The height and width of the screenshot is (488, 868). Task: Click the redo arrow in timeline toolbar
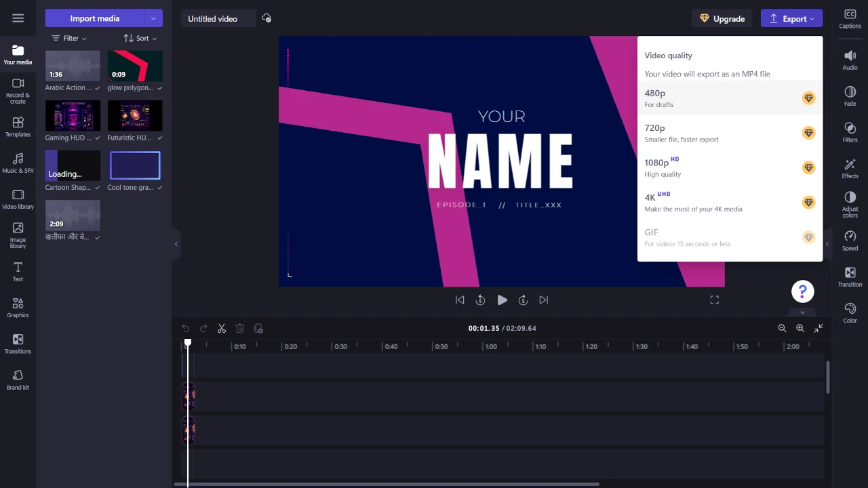click(x=203, y=328)
